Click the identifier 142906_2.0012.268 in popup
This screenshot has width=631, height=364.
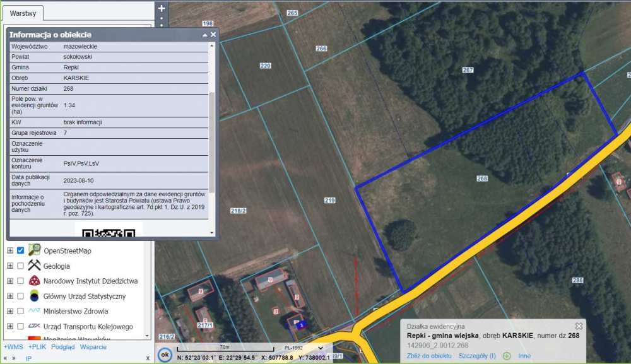pyautogui.click(x=437, y=346)
